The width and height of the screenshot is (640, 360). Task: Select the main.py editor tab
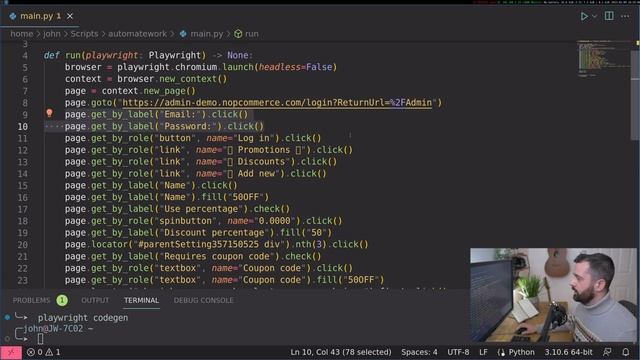tap(40, 16)
